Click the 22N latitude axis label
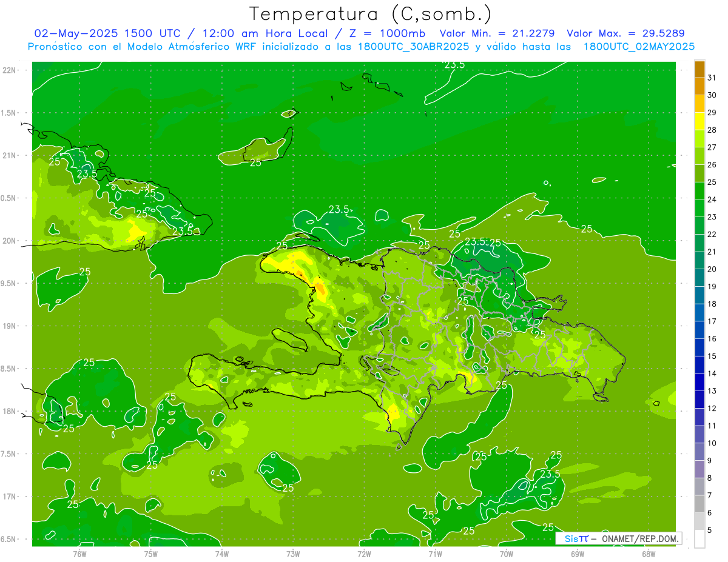 click(10, 70)
